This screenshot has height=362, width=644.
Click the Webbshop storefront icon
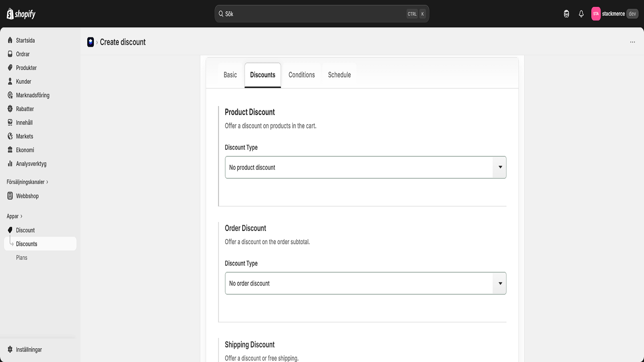(10, 196)
